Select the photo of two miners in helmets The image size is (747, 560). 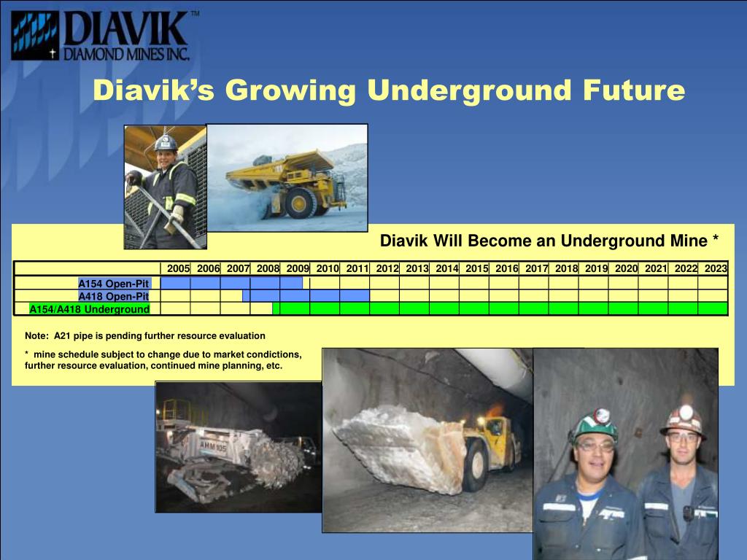click(x=625, y=454)
